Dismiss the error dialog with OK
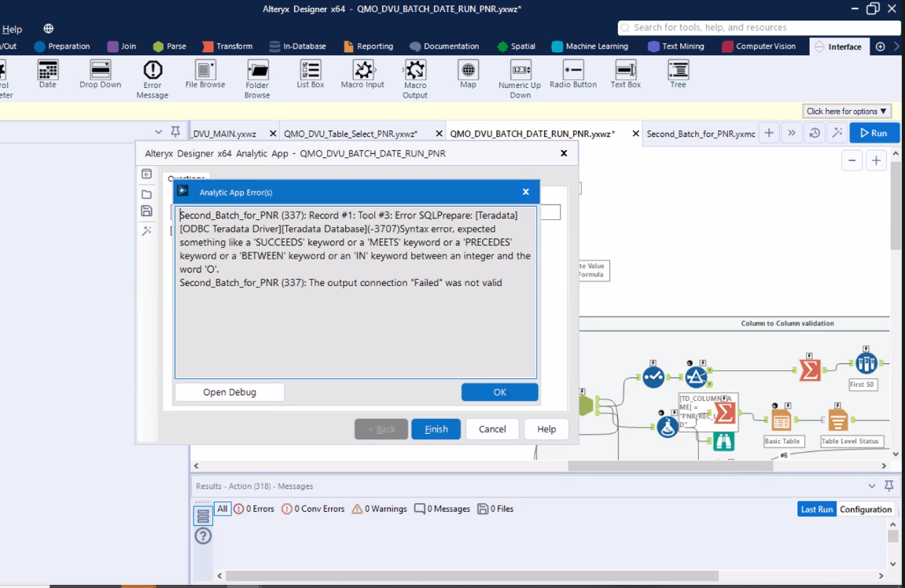The height and width of the screenshot is (588, 905). point(499,391)
